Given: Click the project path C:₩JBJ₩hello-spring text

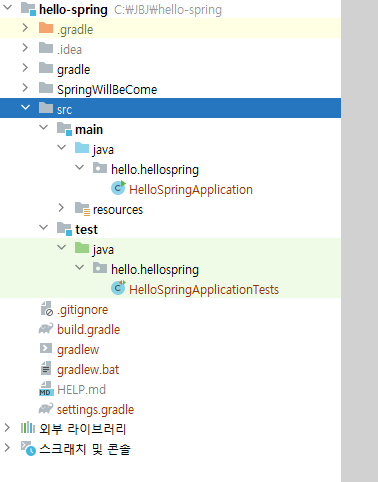Looking at the screenshot, I should click(x=168, y=10).
